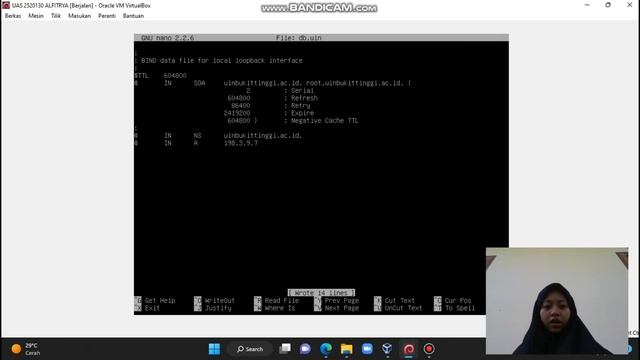Open the weather widget showing 29°C
The width and height of the screenshot is (640, 360).
pyautogui.click(x=26, y=349)
